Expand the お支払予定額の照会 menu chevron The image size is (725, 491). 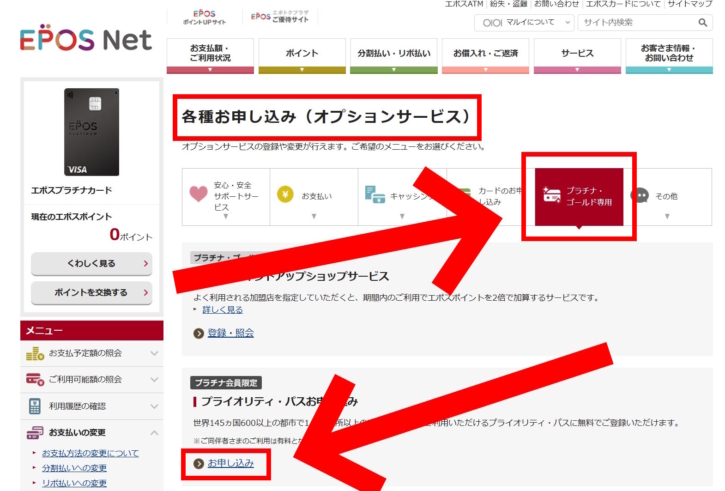[x=154, y=353]
